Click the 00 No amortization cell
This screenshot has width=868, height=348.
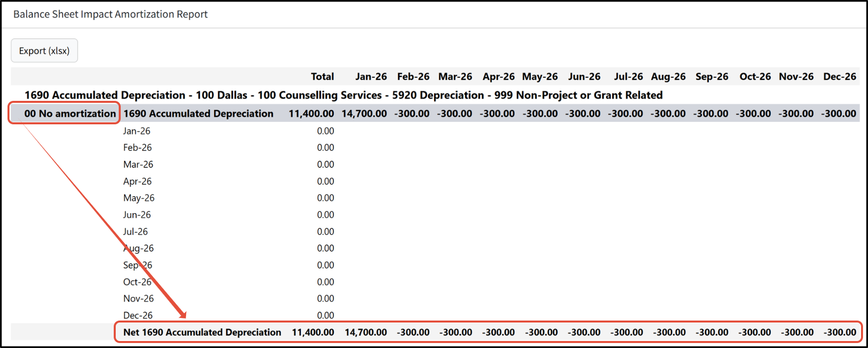pos(70,113)
